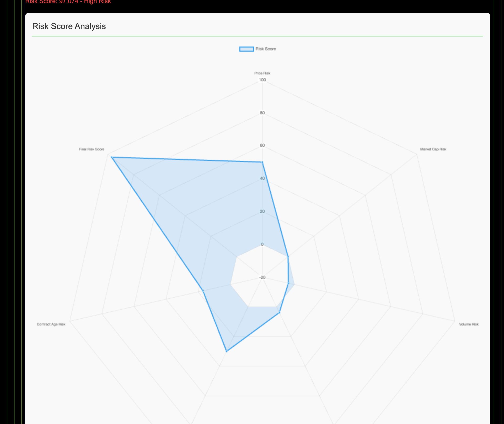Toggle the Risk Score legend item
The height and width of the screenshot is (424, 504).
(258, 49)
